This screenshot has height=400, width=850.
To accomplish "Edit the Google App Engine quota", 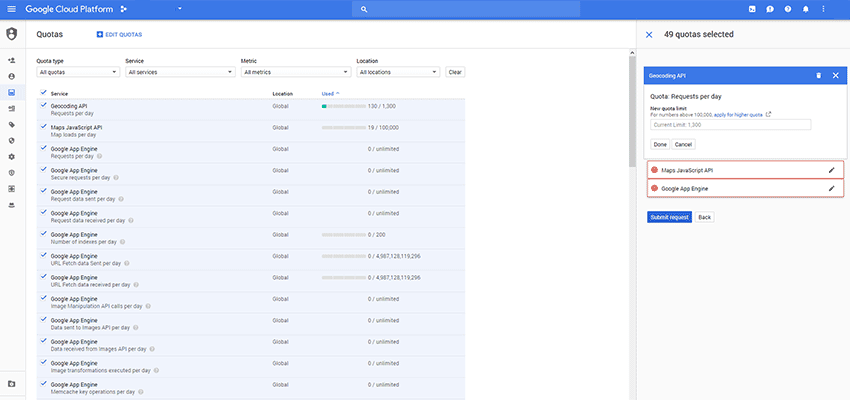I will [x=831, y=188].
